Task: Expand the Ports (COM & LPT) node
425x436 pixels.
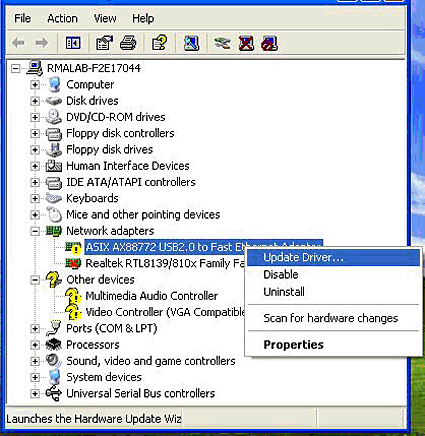Action: tap(35, 329)
